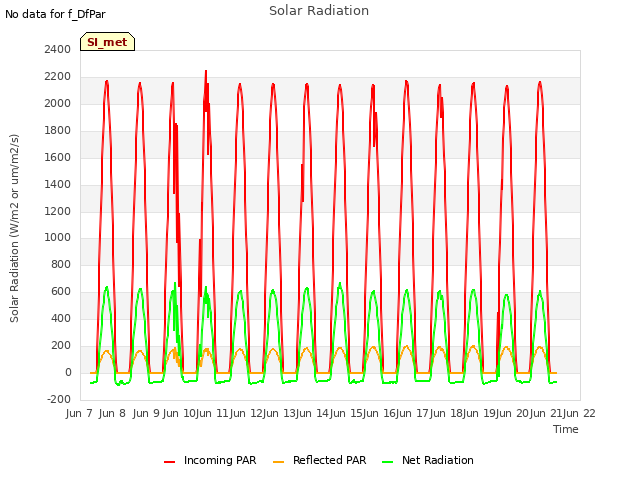This screenshot has width=640, height=480.
Task: Click the 'No data for f_DfPar' message
Action: point(55,14)
